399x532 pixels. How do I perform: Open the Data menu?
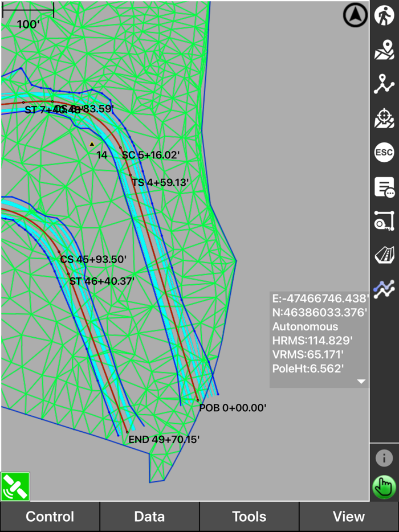(x=149, y=517)
